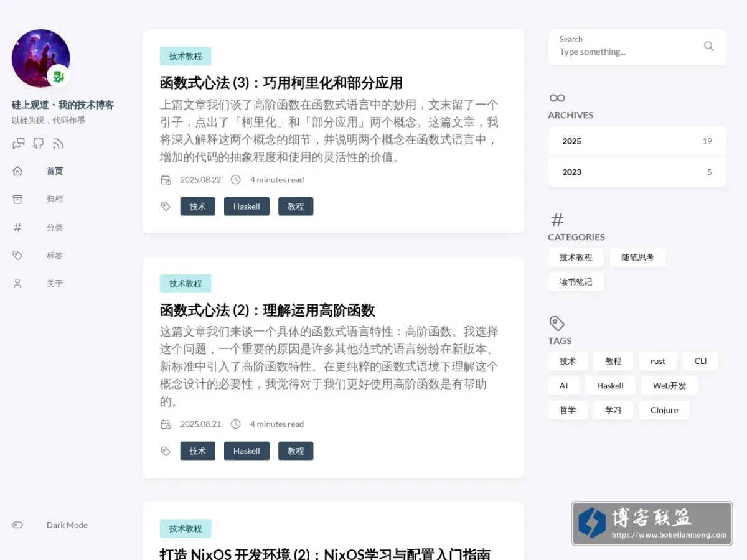Click the tag icon below the 柯里化 post

166,207
